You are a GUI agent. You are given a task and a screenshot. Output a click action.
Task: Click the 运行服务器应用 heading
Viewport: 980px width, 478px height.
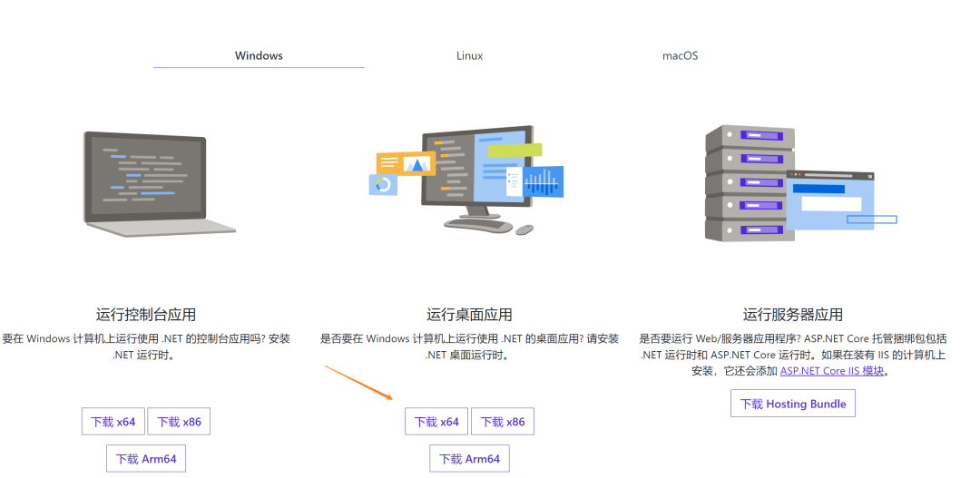(x=792, y=315)
